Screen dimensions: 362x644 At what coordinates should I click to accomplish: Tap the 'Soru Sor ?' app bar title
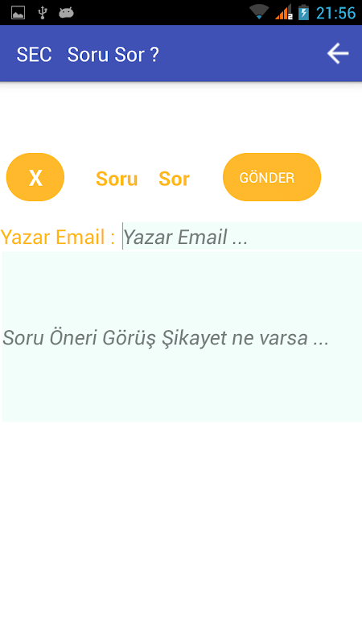pyautogui.click(x=113, y=55)
